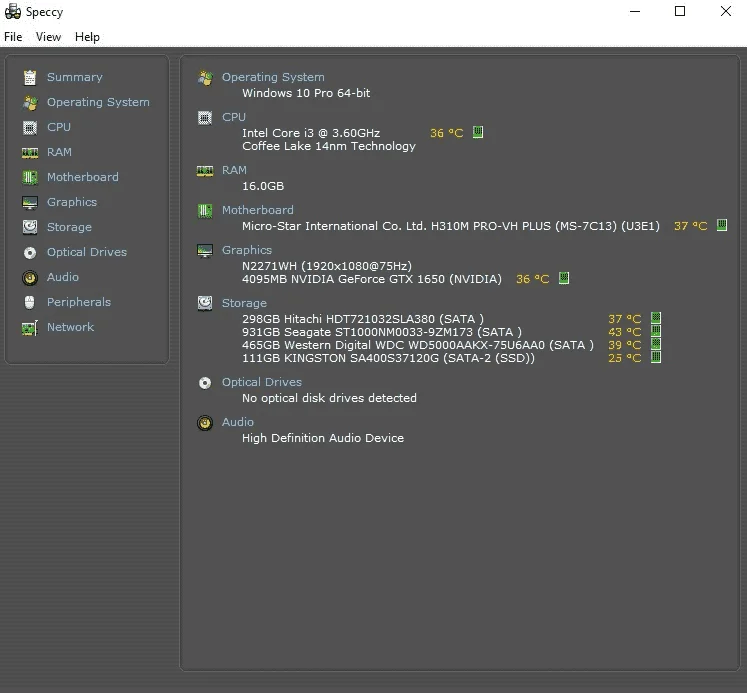
Task: Open sidebar Storage section
Action: pos(69,227)
